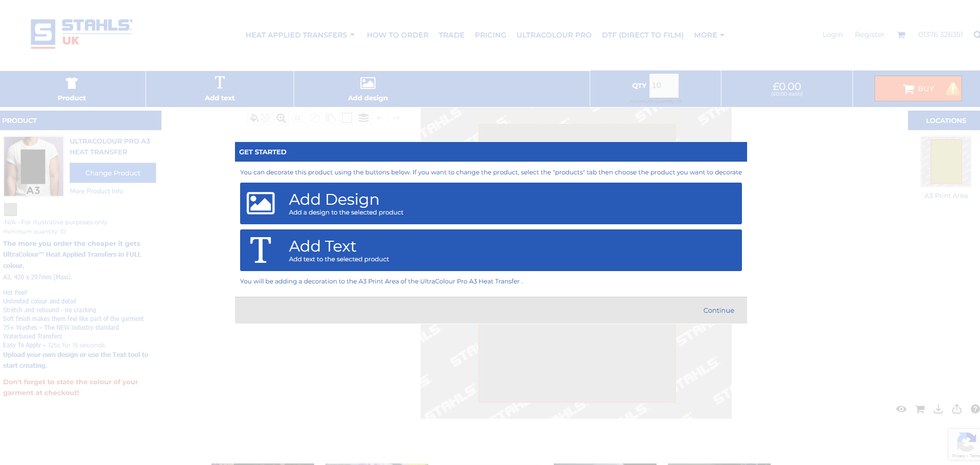Image resolution: width=980 pixels, height=465 pixels.
Task: Click the phone number 01376 326351
Action: (940, 34)
